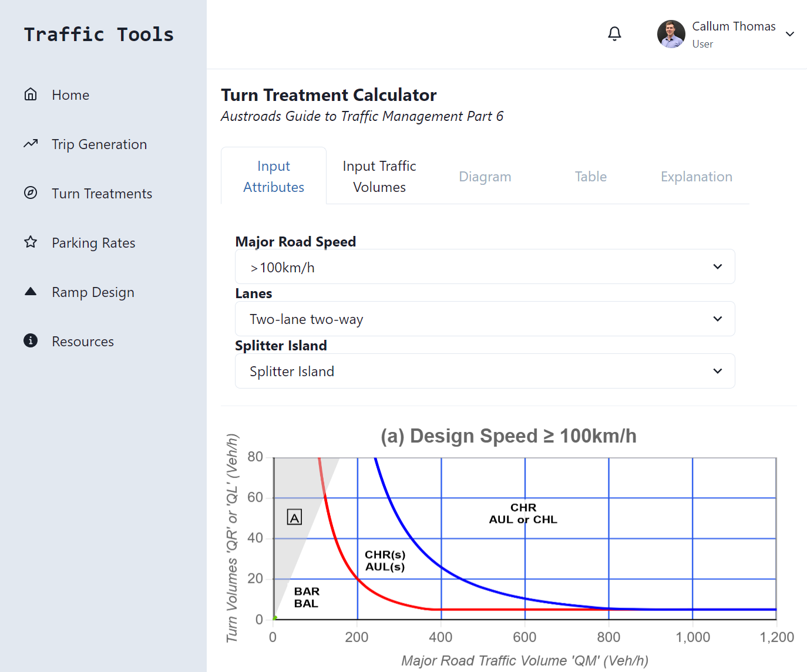Open the Major Road Speed dropdown
807x672 pixels.
pyautogui.click(x=485, y=267)
